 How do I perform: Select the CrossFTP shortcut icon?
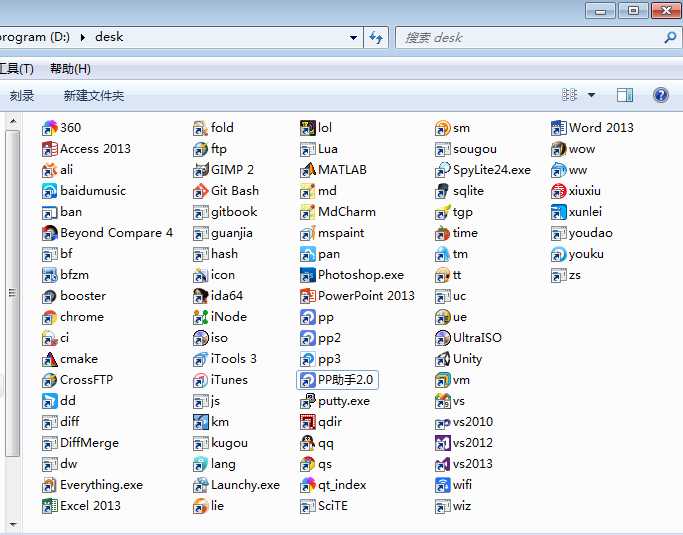49,380
